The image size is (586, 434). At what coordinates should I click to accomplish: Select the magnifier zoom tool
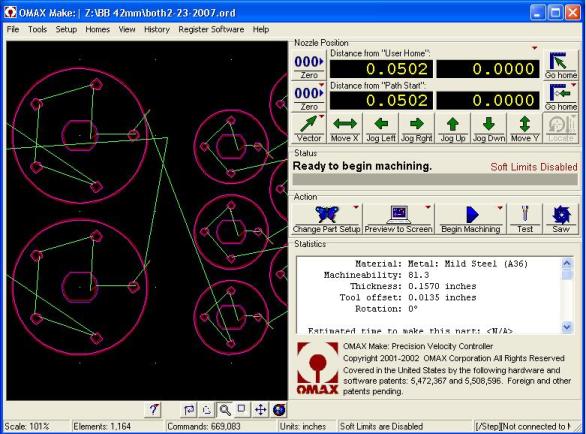(225, 410)
